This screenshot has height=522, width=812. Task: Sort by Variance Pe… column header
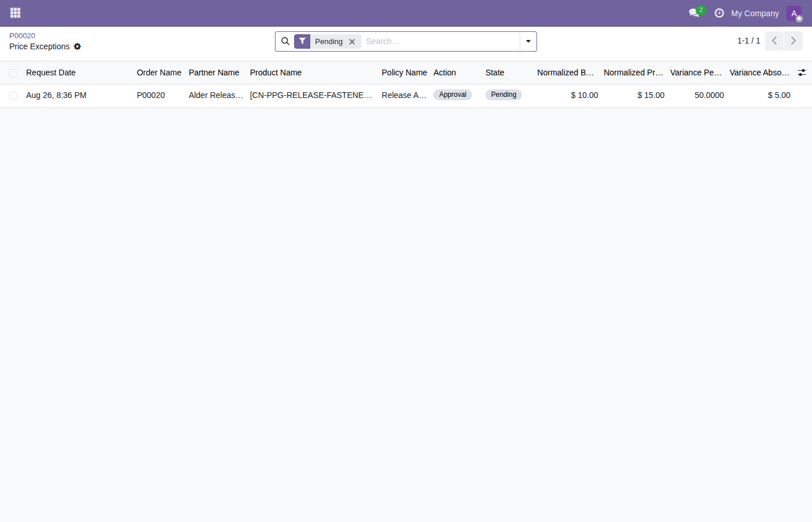click(696, 72)
